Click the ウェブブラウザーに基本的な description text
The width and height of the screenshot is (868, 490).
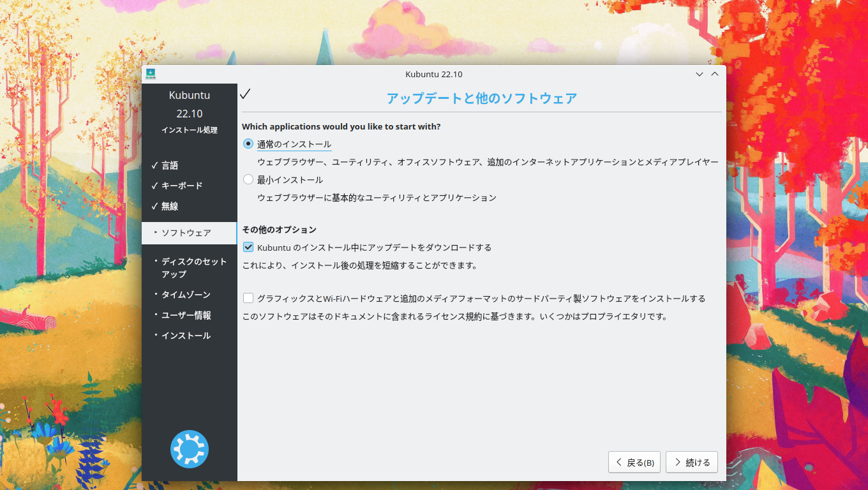[x=377, y=198]
